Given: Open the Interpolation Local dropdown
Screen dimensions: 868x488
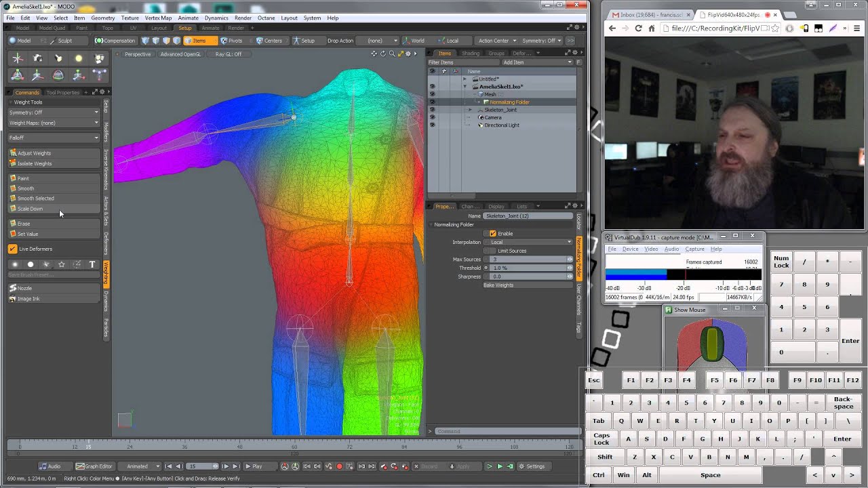Looking at the screenshot, I should [529, 242].
